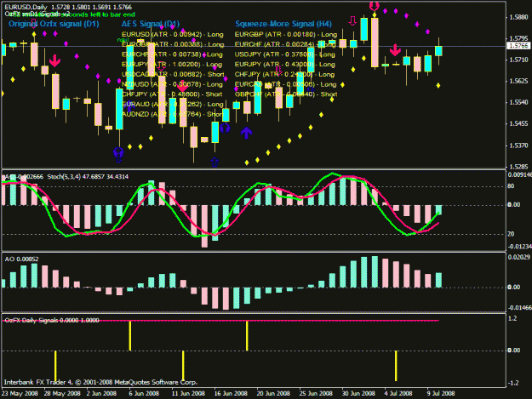
Task: Click the AUDNZD Short signal row
Action: coord(172,114)
